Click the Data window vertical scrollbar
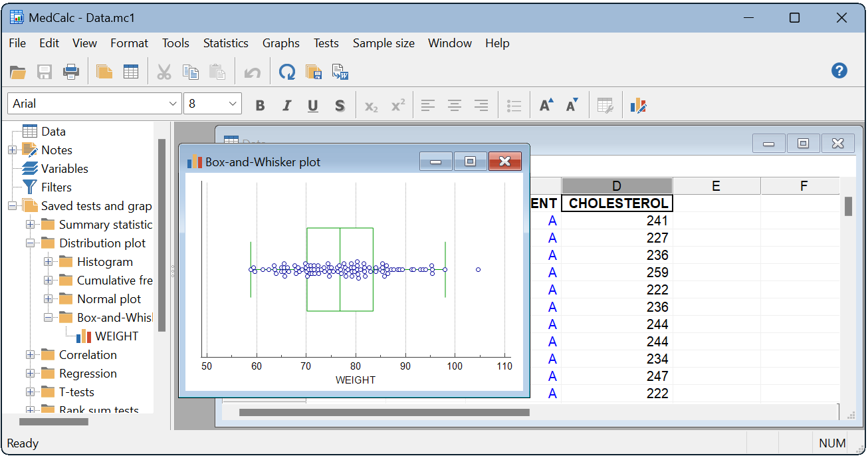The height and width of the screenshot is (458, 868). pyautogui.click(x=848, y=206)
